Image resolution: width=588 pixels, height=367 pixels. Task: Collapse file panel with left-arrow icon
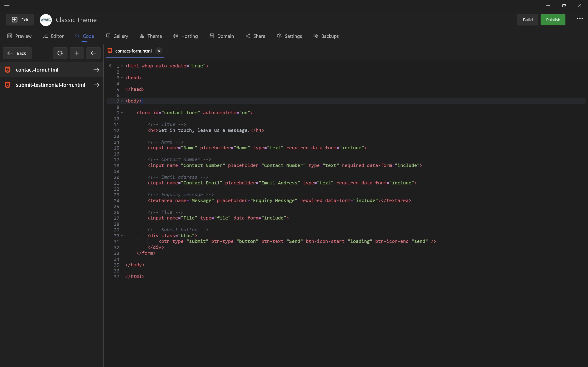click(93, 53)
